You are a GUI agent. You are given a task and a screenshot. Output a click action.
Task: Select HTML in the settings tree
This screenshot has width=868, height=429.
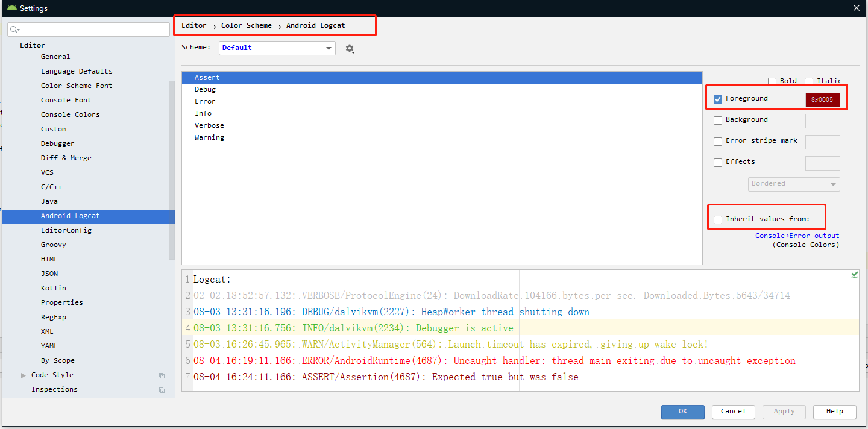[x=49, y=259]
